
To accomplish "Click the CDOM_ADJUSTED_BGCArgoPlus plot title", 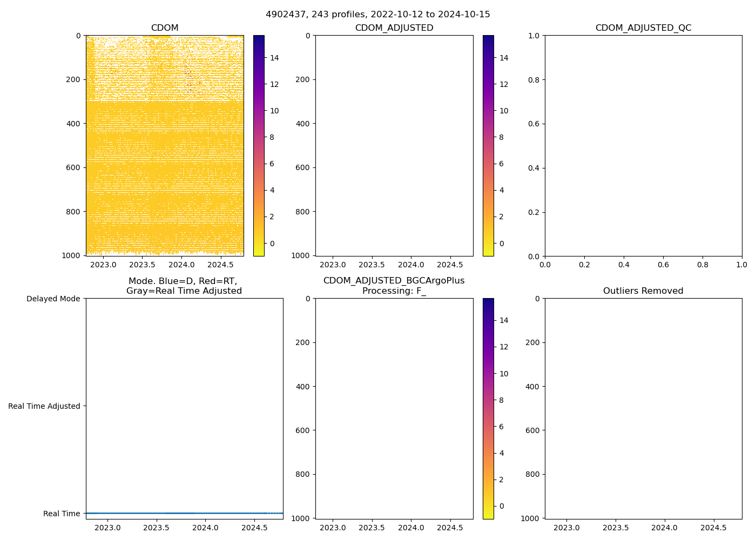I will [x=394, y=286].
